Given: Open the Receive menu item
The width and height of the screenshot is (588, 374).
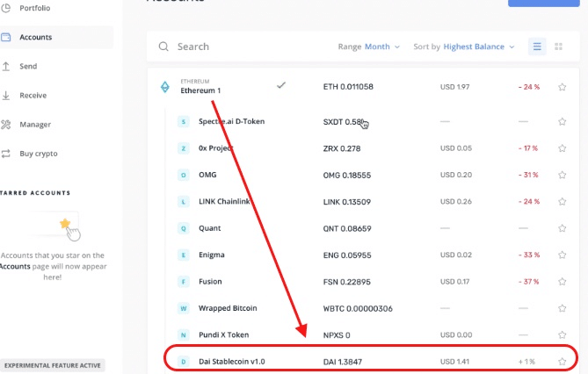Looking at the screenshot, I should pos(33,95).
